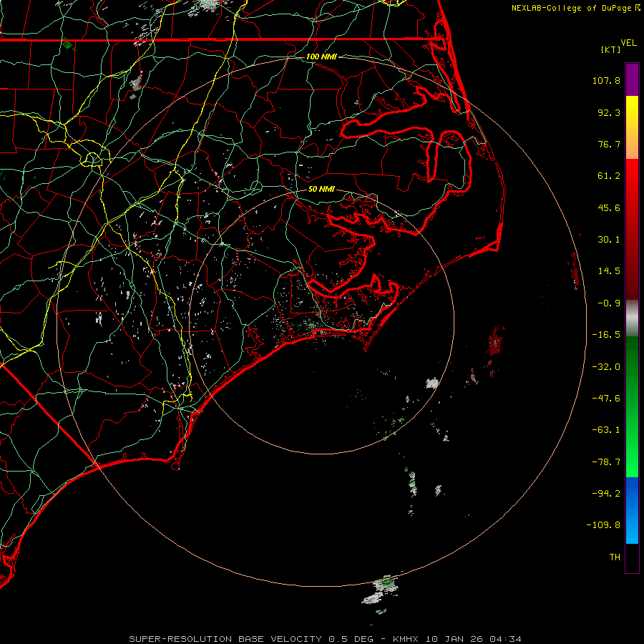644x644 pixels.
Task: Pick the purple segment of the velocity color bar
Action: (632, 79)
